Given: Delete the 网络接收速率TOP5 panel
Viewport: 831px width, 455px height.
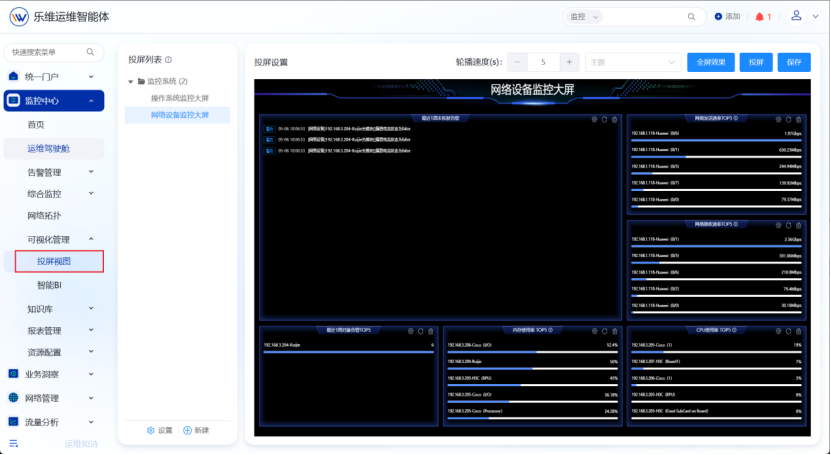Looking at the screenshot, I should click(799, 225).
